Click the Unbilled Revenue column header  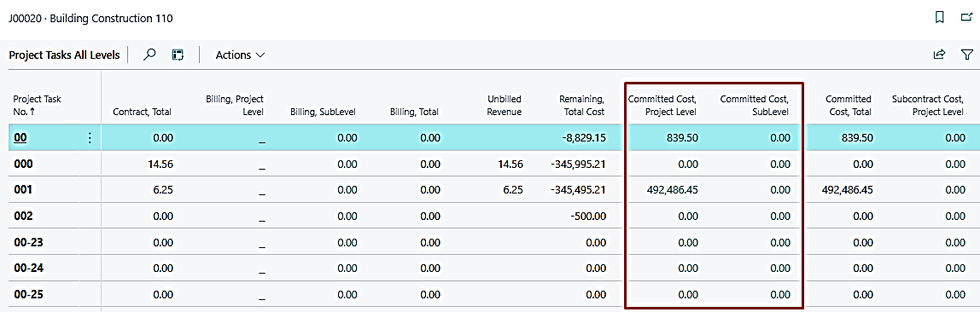point(505,106)
